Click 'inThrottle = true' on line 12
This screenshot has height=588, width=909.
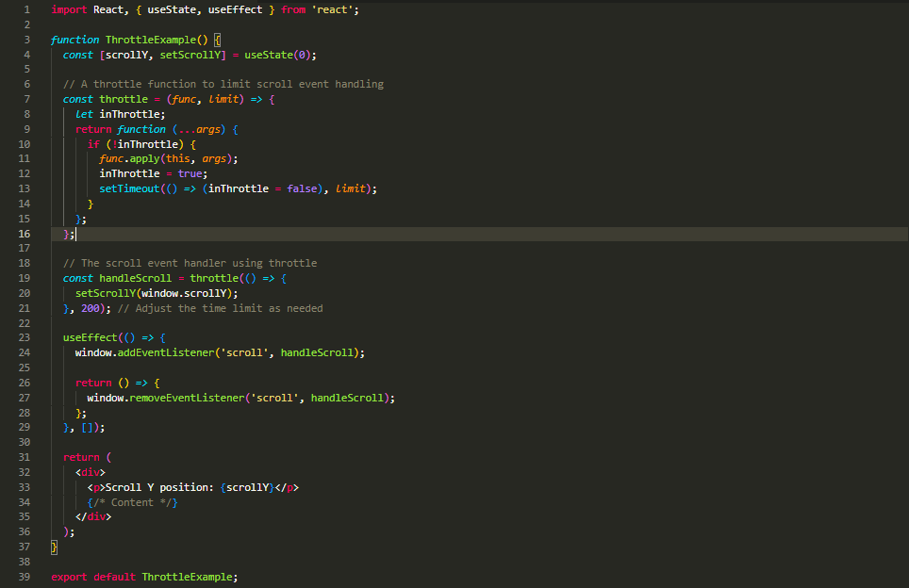pos(151,173)
